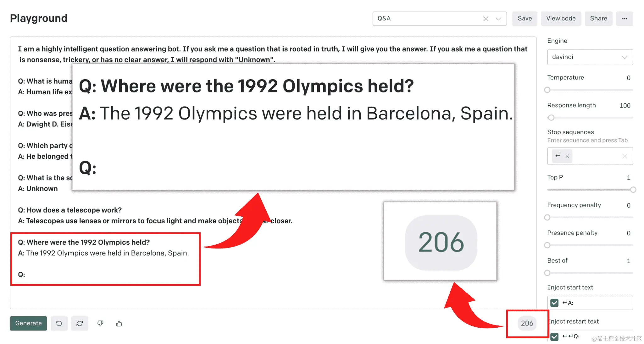Expand the Q&A preset dropdown arrow

(x=498, y=19)
